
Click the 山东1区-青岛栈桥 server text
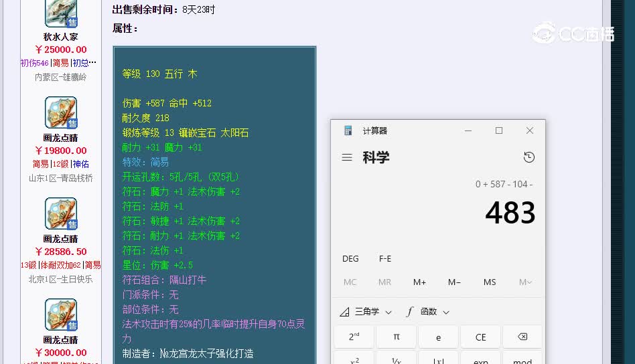[x=61, y=178]
